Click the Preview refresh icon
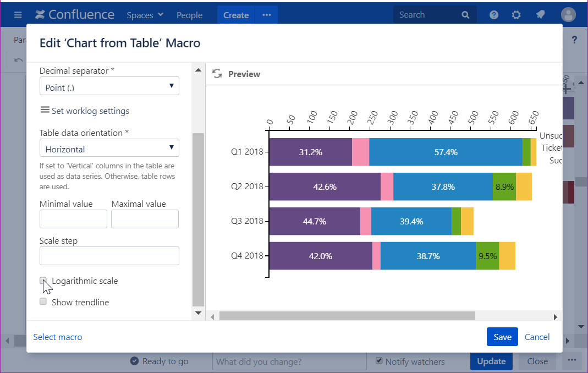588x373 pixels. [217, 74]
